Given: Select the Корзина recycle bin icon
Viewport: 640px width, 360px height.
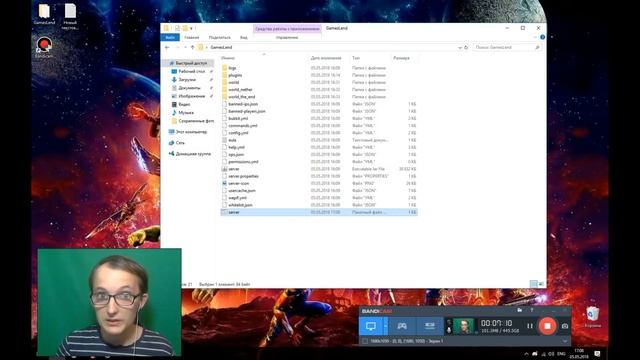Looking at the screenshot, I should pos(593,317).
